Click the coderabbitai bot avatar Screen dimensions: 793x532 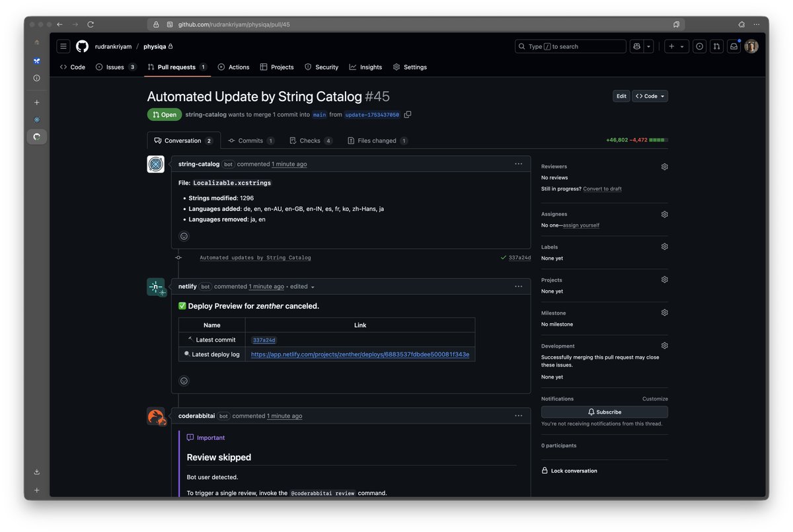[x=156, y=416]
